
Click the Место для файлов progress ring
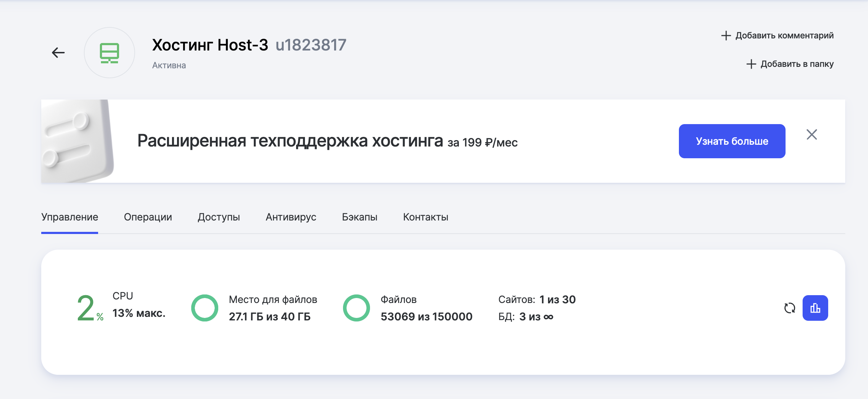pyautogui.click(x=205, y=308)
